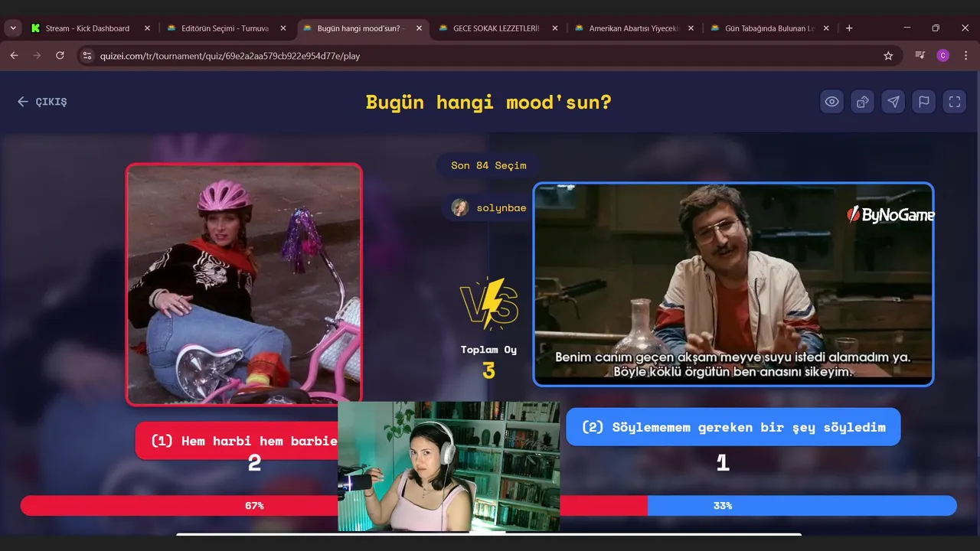Click the blue 33% result bar
This screenshot has width=980, height=551.
[x=802, y=506]
